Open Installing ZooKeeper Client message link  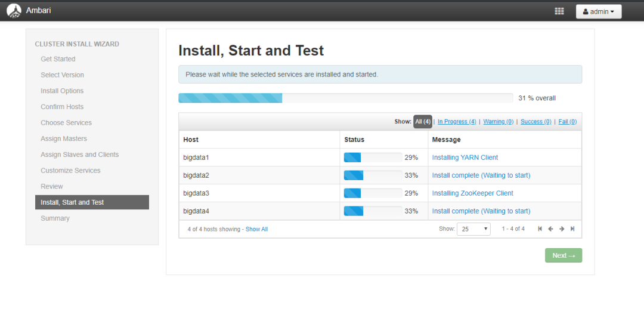point(472,193)
